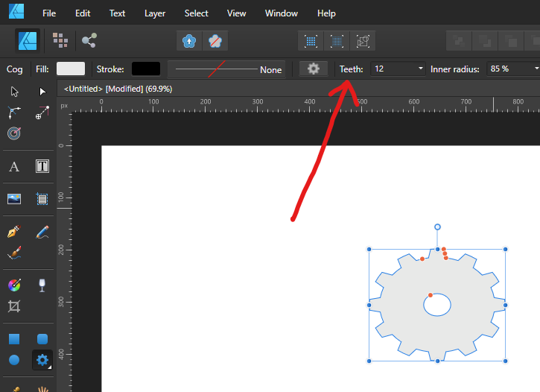Switch to the Export persona

(89, 40)
